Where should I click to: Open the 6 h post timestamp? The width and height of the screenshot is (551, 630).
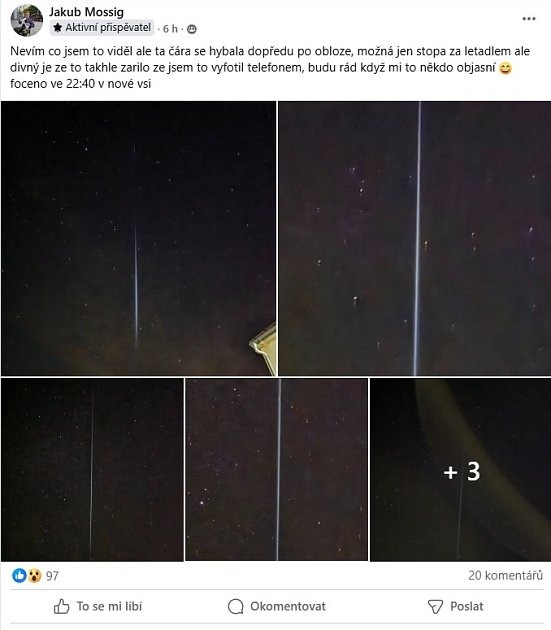(x=170, y=29)
